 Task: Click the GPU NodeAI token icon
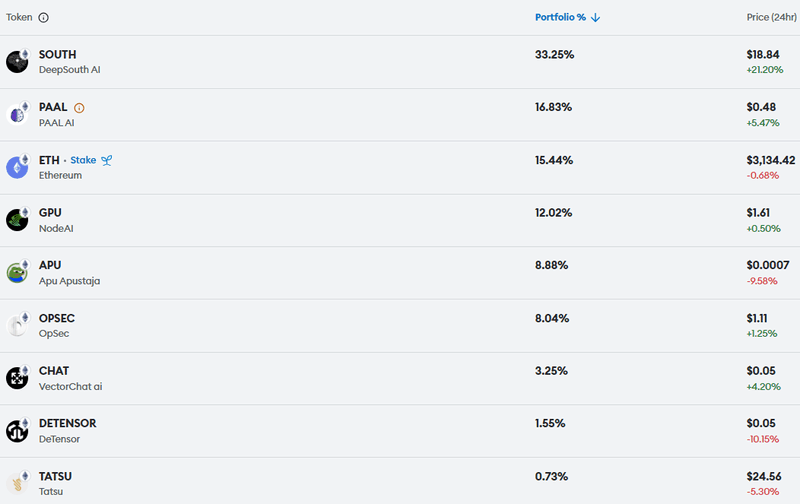click(x=17, y=220)
